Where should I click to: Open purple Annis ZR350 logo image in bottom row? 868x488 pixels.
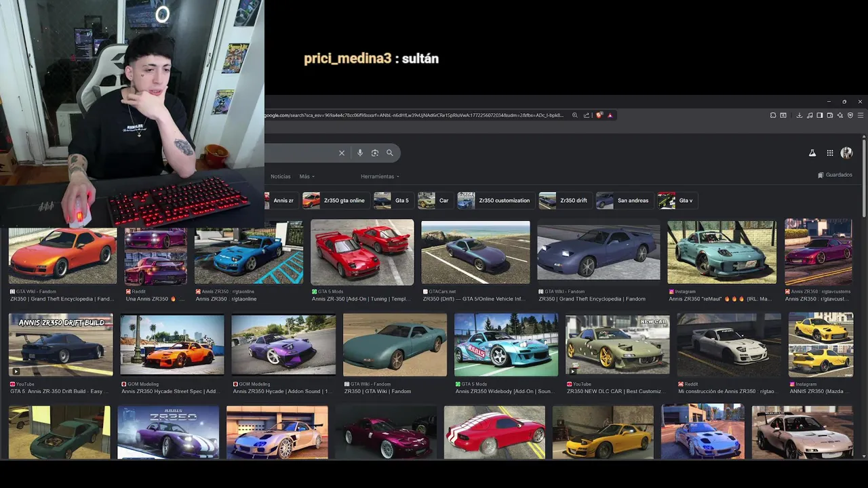(168, 432)
